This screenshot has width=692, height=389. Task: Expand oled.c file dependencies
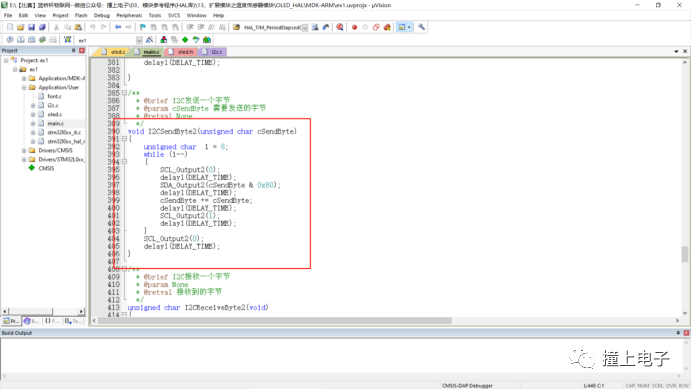33,114
